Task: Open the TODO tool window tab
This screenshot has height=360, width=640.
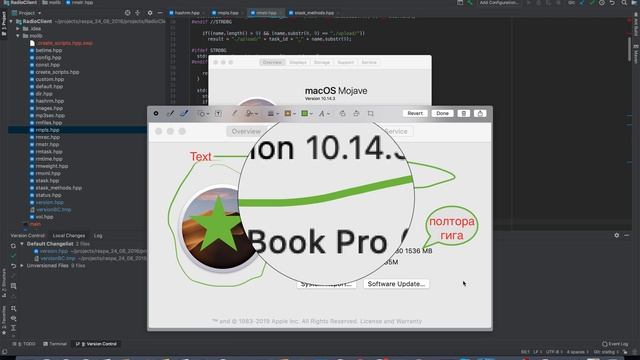Action: coord(24,344)
